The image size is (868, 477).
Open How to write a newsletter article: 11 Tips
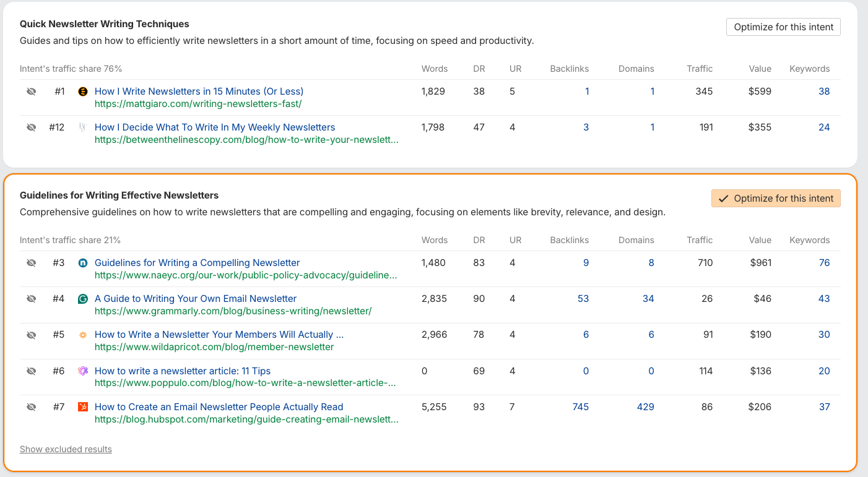(x=182, y=371)
